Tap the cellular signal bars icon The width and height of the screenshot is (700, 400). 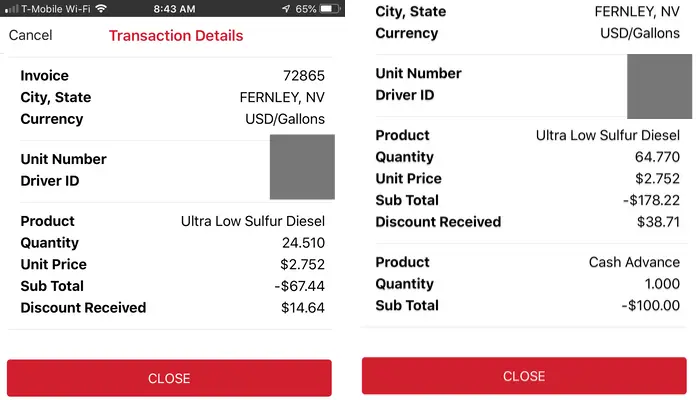[12, 8]
